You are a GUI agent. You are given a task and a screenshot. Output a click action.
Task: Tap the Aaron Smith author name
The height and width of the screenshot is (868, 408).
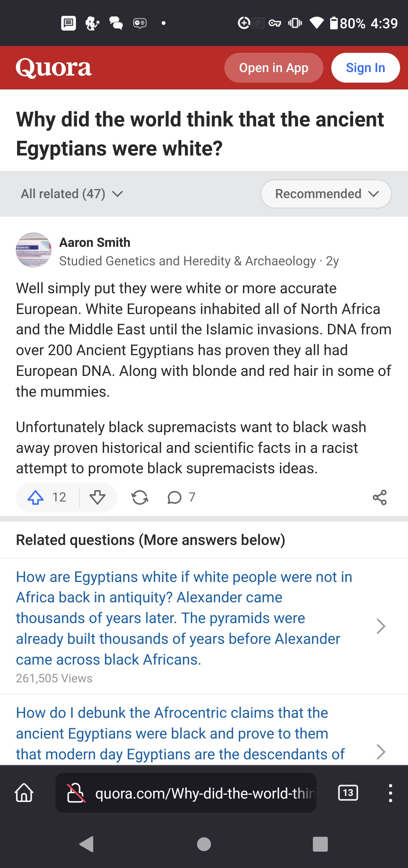pos(95,242)
